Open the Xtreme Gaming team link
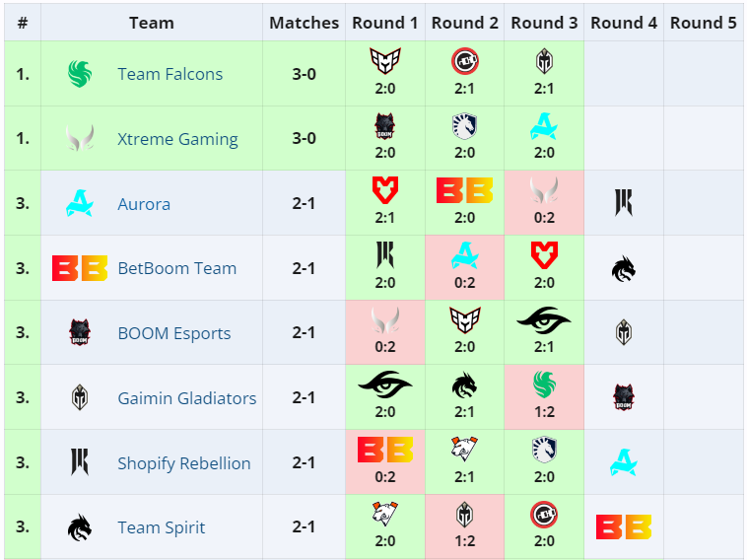 click(177, 139)
